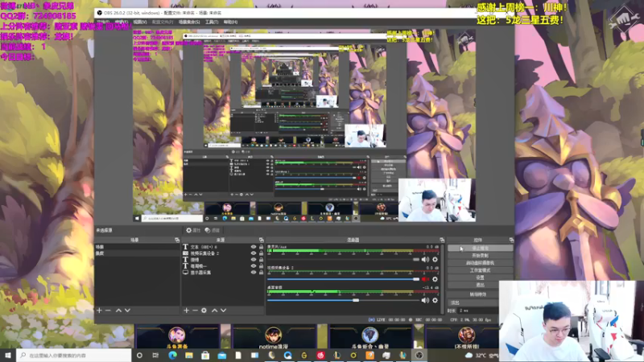The image size is (644, 362).
Task: Unmute the red speaker icon for 视频采集设备 2 audio
Action: point(425,279)
